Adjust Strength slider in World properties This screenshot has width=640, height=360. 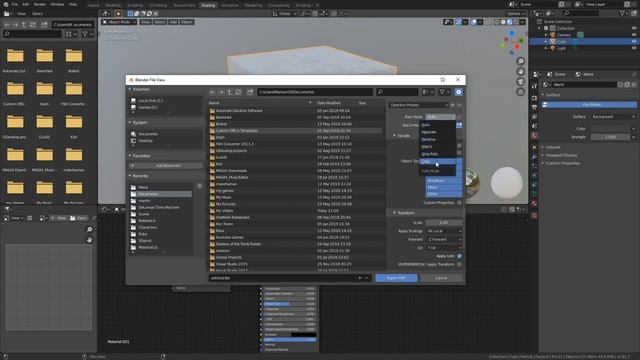point(611,137)
